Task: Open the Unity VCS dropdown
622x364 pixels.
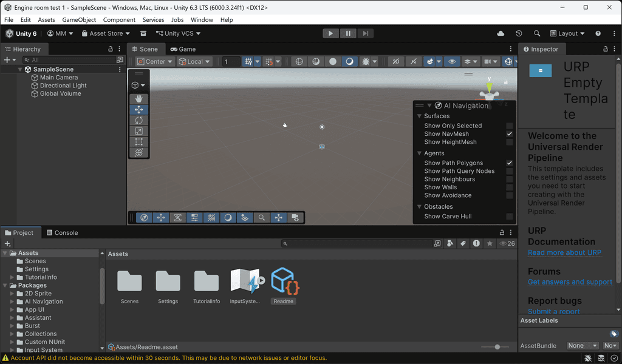Action: (x=178, y=33)
